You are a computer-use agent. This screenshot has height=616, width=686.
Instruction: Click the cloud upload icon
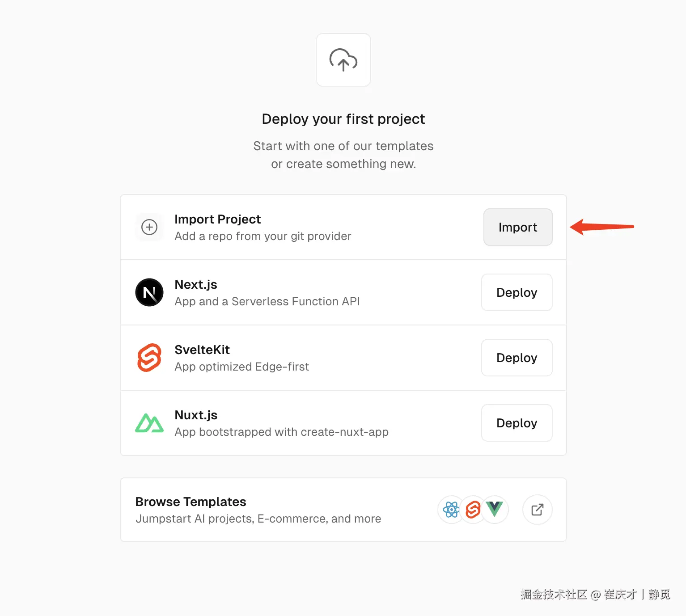click(x=343, y=60)
